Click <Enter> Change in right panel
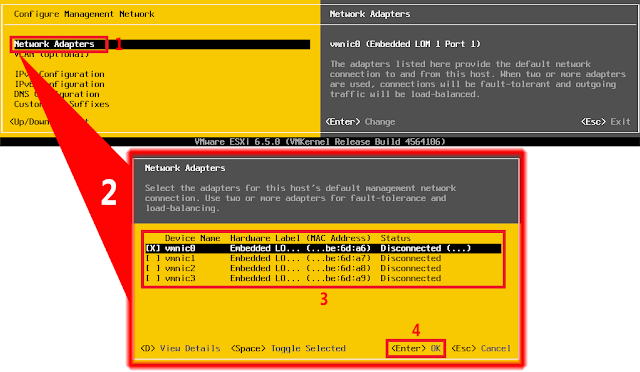This screenshot has height=372, width=640. [x=360, y=122]
